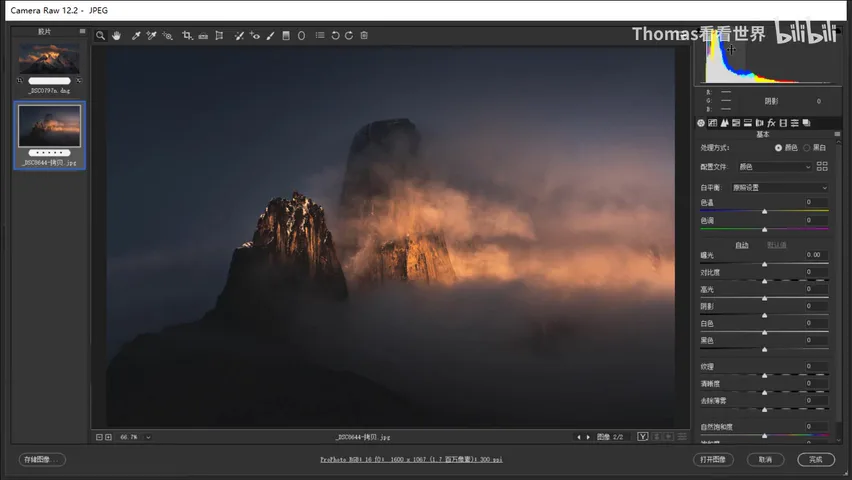The height and width of the screenshot is (480, 852).
Task: Switch to the Calibration panel tab
Action: coord(783,123)
